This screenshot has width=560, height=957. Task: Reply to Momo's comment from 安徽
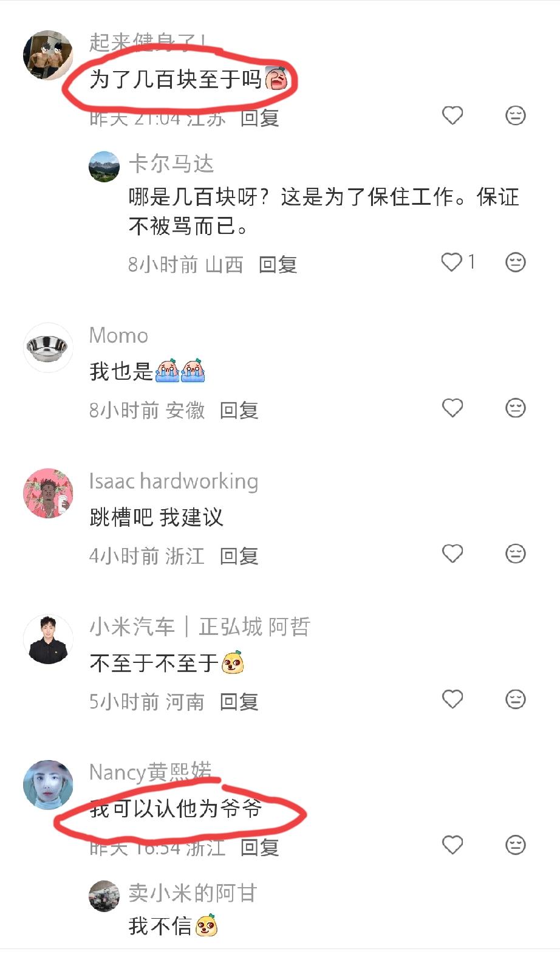tap(239, 410)
